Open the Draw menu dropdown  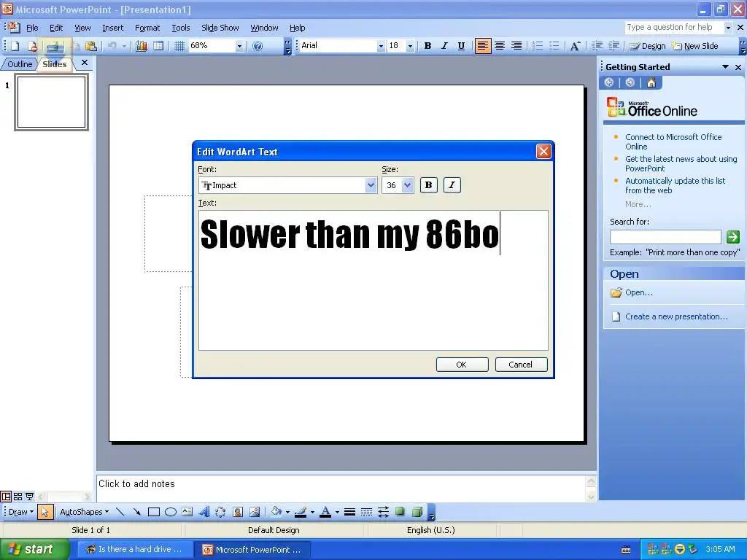[21, 512]
